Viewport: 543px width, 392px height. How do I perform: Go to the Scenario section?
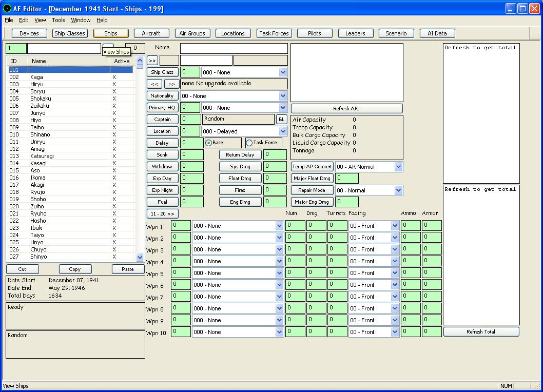click(x=396, y=33)
